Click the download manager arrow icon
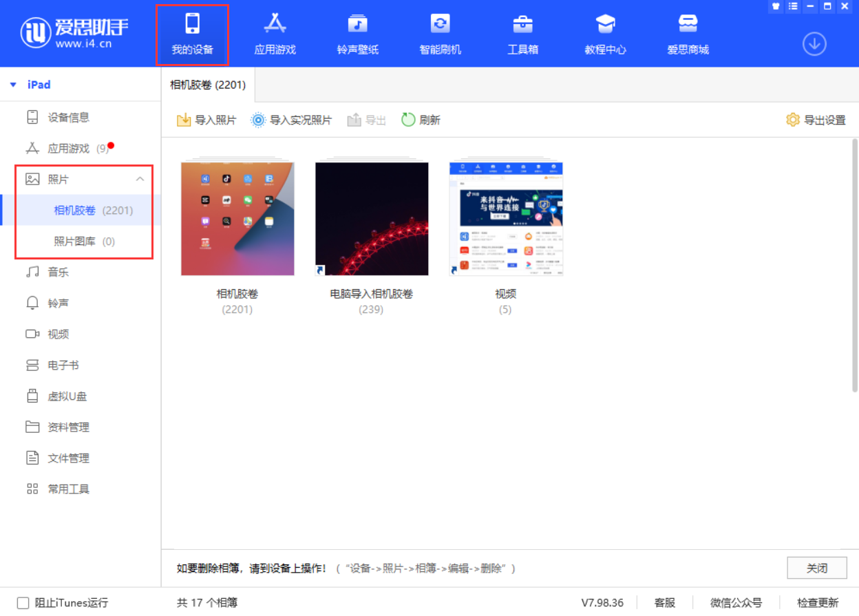The image size is (859, 616). (x=814, y=44)
